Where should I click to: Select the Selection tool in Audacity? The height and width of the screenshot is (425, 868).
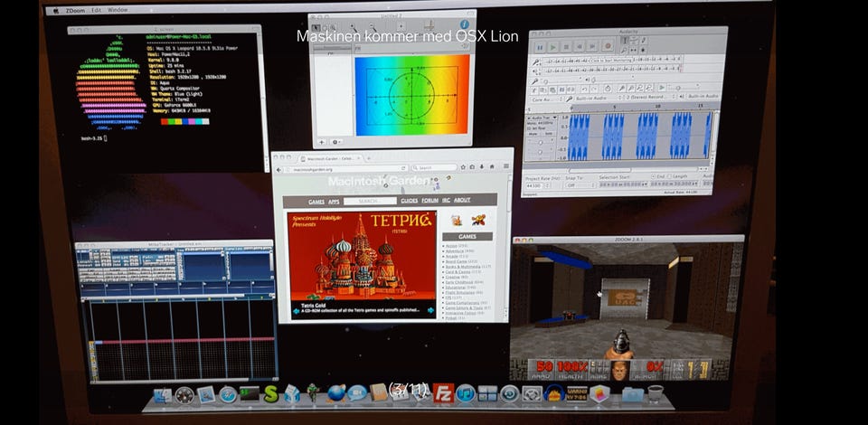click(625, 41)
